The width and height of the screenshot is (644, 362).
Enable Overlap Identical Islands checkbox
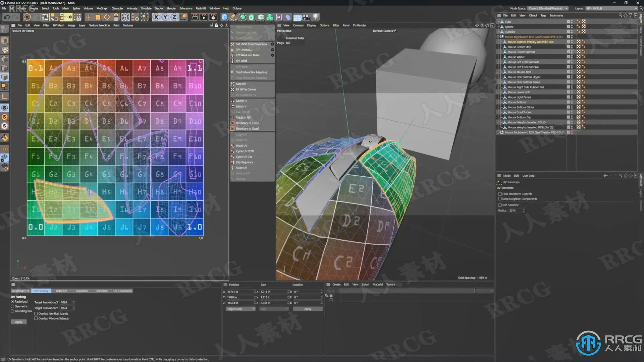click(36, 314)
